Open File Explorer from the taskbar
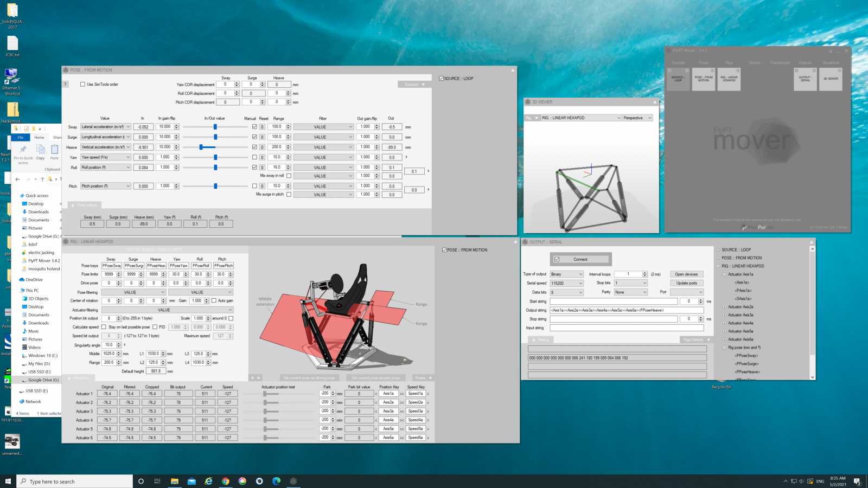 (175, 481)
